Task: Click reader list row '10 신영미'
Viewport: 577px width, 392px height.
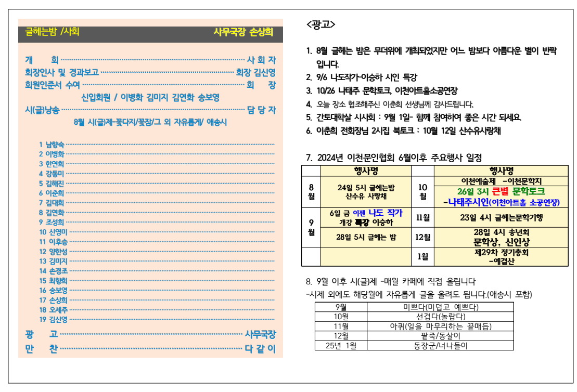Action: (157, 232)
